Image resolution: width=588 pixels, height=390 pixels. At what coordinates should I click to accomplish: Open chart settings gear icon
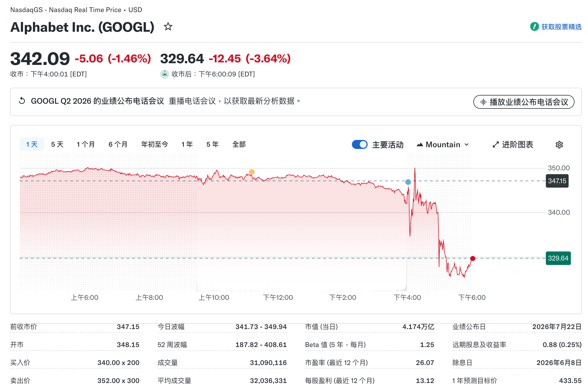[x=559, y=145]
